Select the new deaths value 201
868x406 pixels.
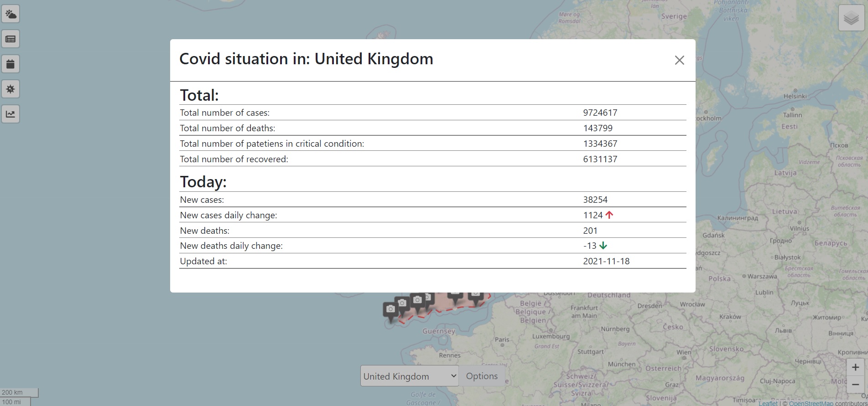coord(590,231)
